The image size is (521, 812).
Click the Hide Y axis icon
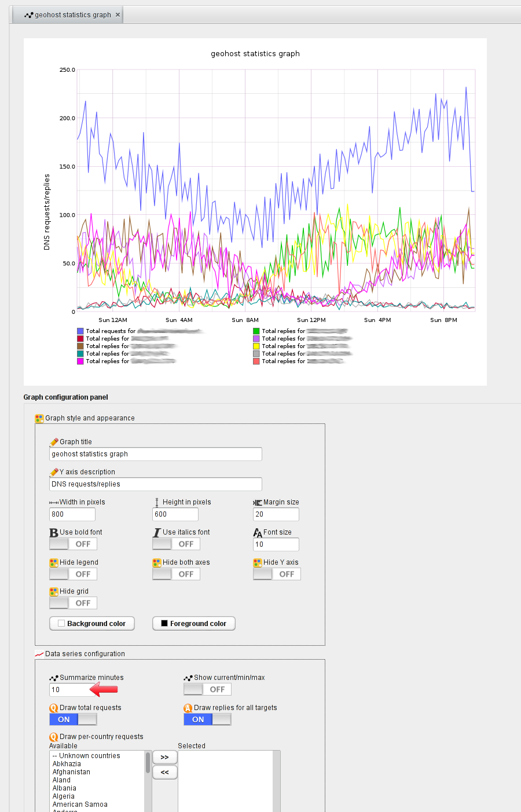(258, 562)
